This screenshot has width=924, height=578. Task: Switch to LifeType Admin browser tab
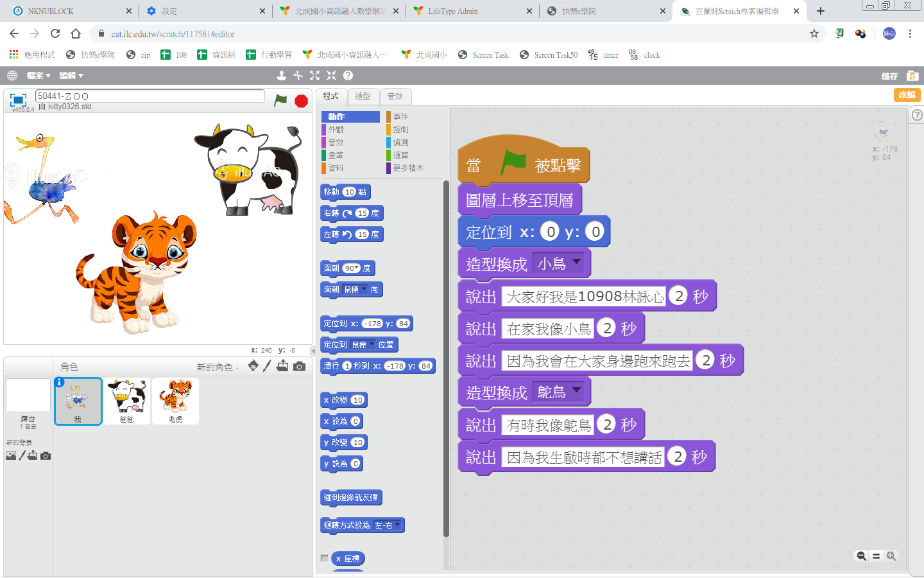(473, 11)
